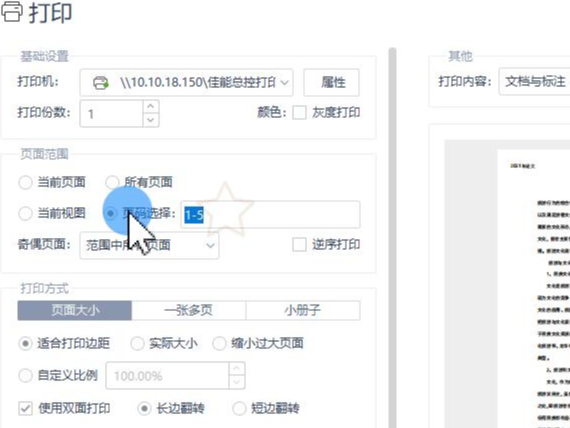The image size is (570, 428).
Task: Select the 所有页面 radio option
Action: point(112,182)
